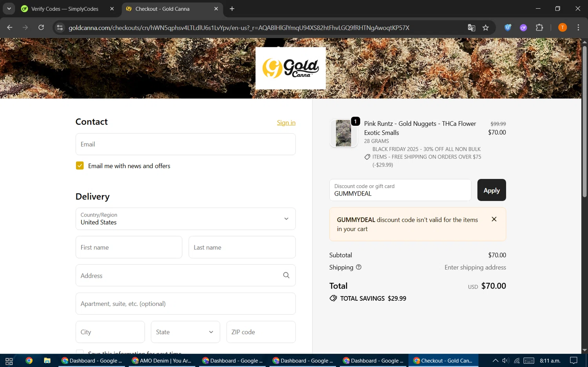Viewport: 588px width, 367px height.
Task: Click the address search magnifier icon
Action: 286,275
